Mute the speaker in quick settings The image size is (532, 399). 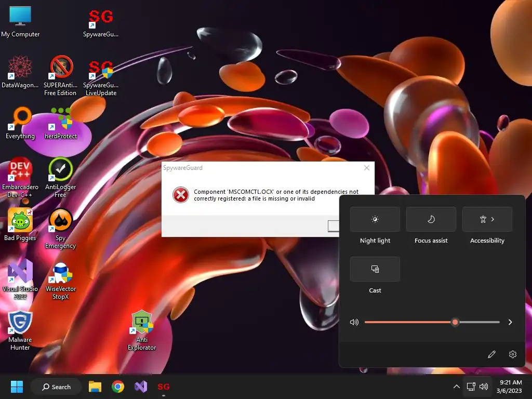coord(354,322)
